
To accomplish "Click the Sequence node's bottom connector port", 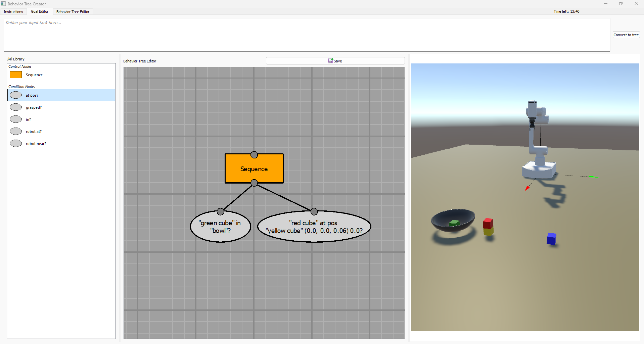I will point(254,183).
